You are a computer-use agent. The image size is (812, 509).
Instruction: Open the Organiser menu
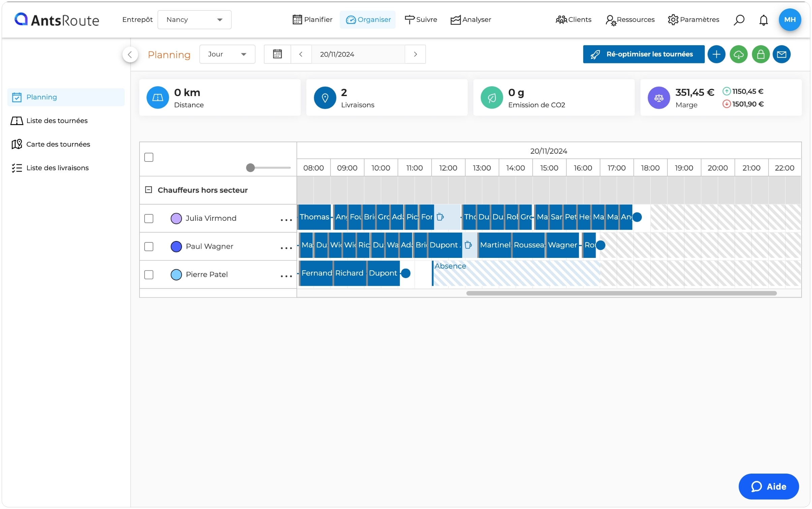pyautogui.click(x=368, y=20)
